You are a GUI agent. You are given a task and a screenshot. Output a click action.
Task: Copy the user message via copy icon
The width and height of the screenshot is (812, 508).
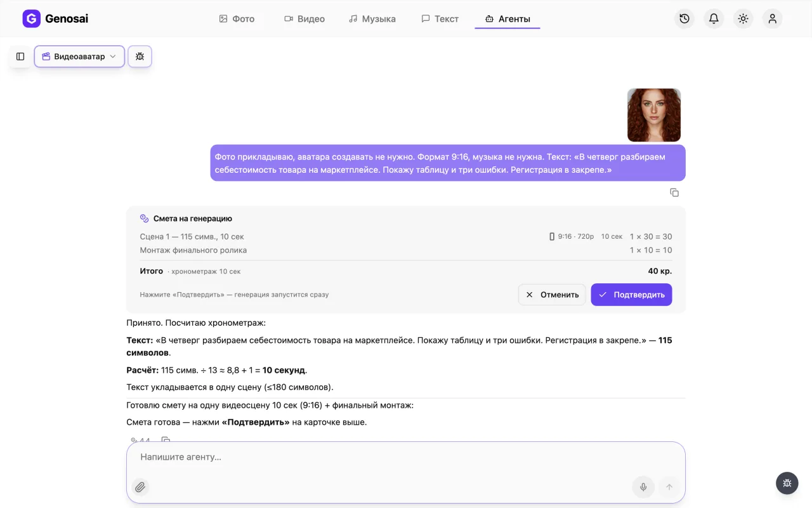pyautogui.click(x=674, y=192)
